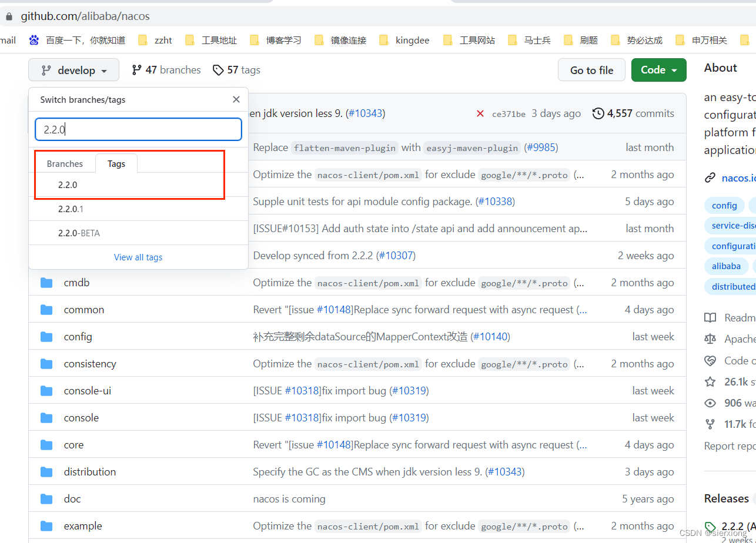756x543 pixels.
Task: Click the fork icon for 11.7k forks
Action: click(x=710, y=424)
